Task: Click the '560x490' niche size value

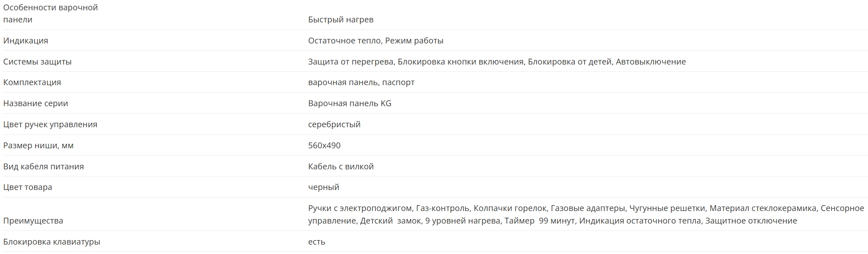Action: point(324,146)
